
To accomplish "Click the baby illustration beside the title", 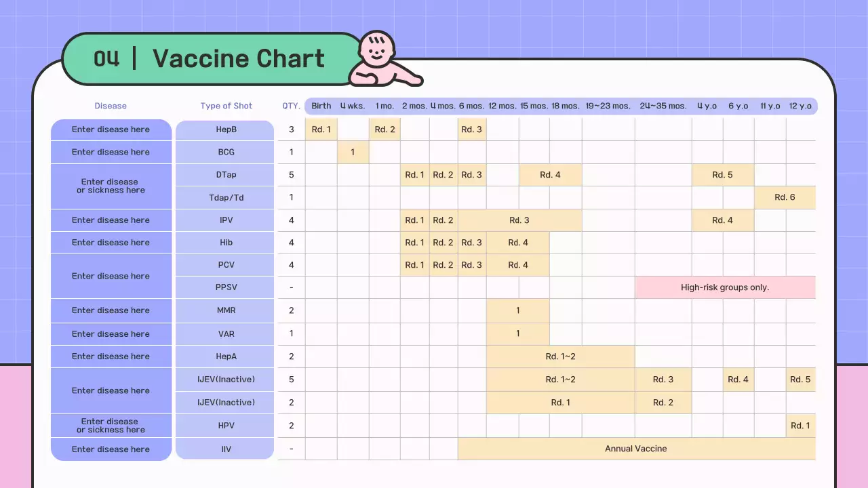I will (x=381, y=61).
